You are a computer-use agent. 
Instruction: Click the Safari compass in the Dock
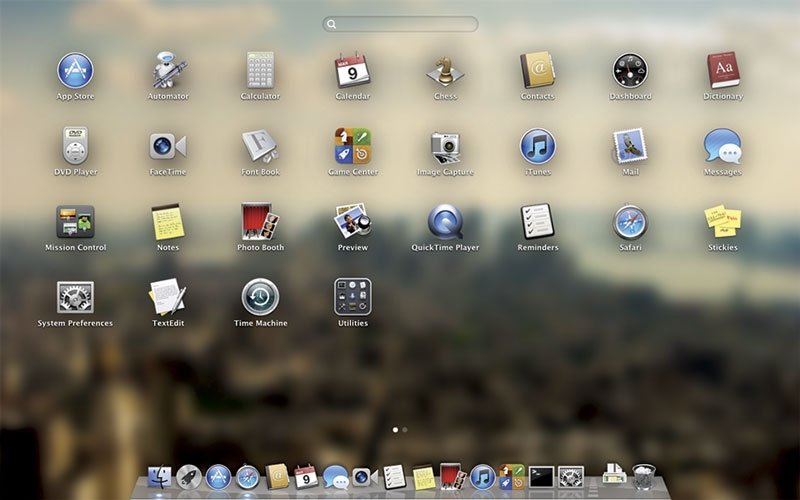pos(248,478)
